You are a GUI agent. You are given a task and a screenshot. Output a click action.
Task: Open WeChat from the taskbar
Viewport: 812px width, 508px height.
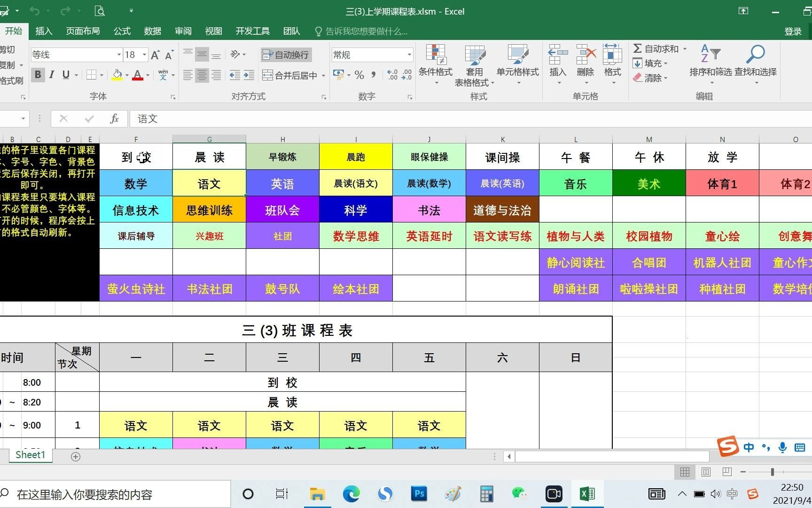[520, 494]
